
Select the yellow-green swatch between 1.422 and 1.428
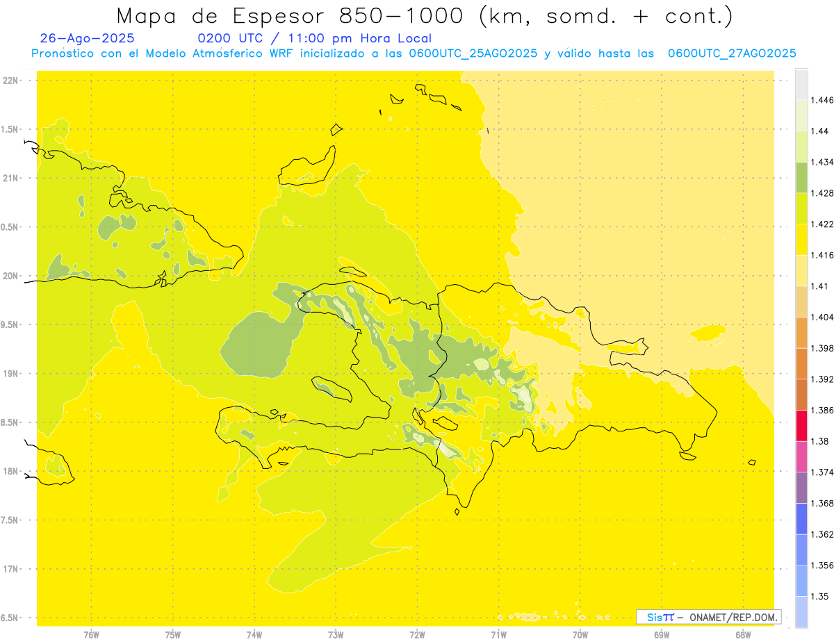801,208
